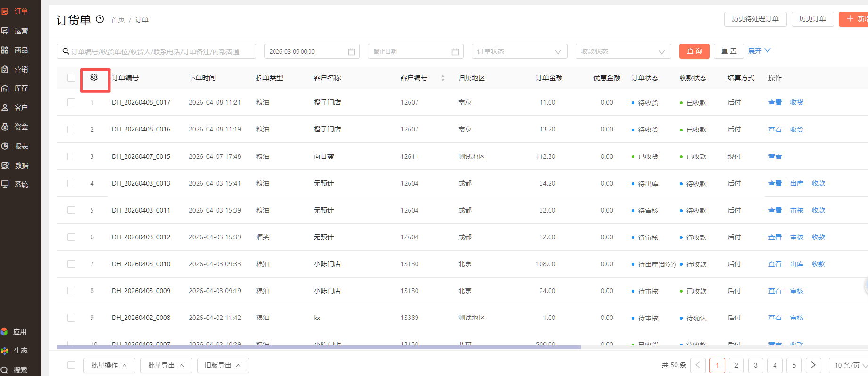The width and height of the screenshot is (868, 376).
Task: Go to page 3 of orders
Action: click(756, 365)
